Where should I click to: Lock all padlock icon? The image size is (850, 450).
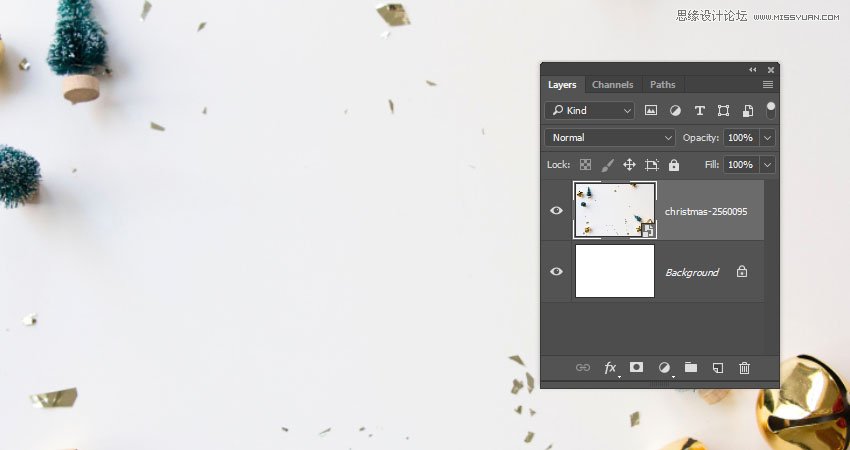[674, 165]
